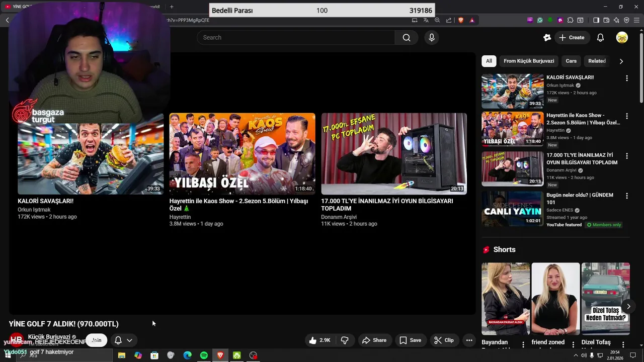Like the video with 2.9K thumbs-up
The width and height of the screenshot is (644, 362).
tap(320, 340)
